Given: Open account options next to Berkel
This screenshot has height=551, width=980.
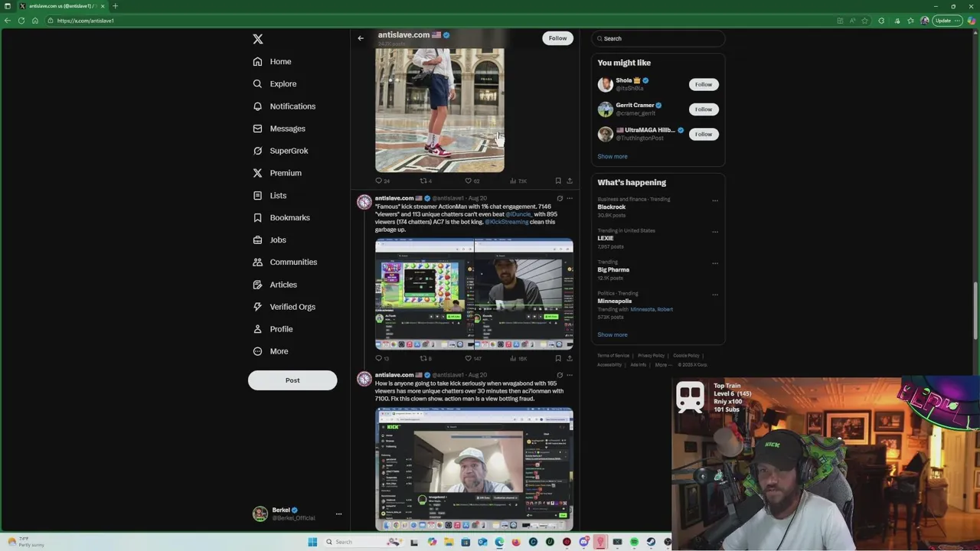Looking at the screenshot, I should pyautogui.click(x=338, y=514).
